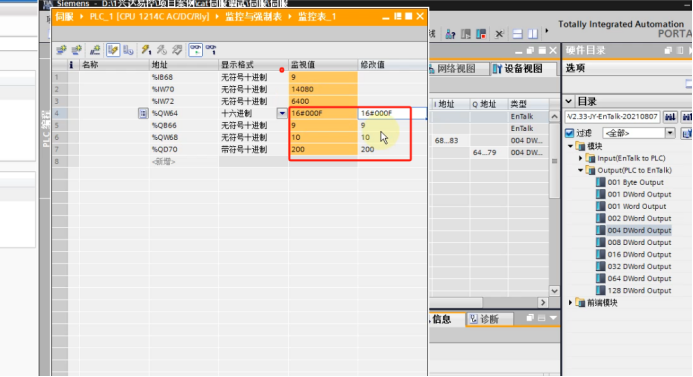Collapse the info diagnostics panel arrow
This screenshot has height=377, width=693.
coord(553,318)
